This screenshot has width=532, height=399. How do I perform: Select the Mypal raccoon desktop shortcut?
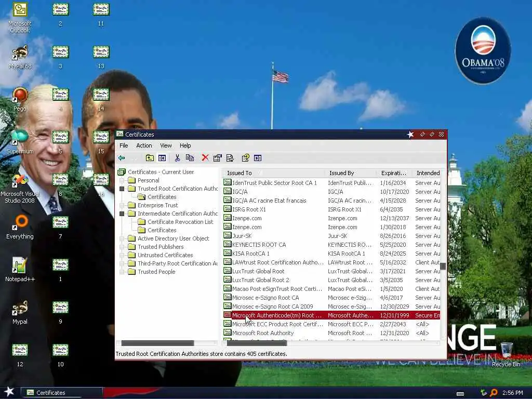click(x=20, y=312)
